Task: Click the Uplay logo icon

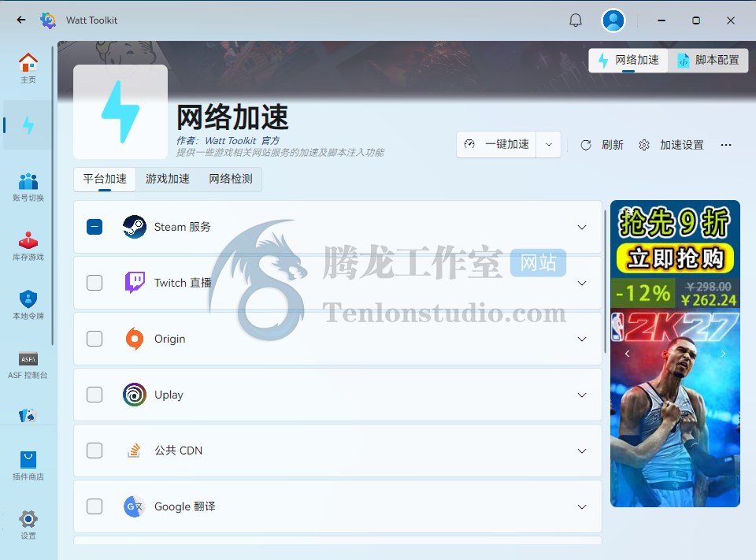Action: pyautogui.click(x=135, y=395)
